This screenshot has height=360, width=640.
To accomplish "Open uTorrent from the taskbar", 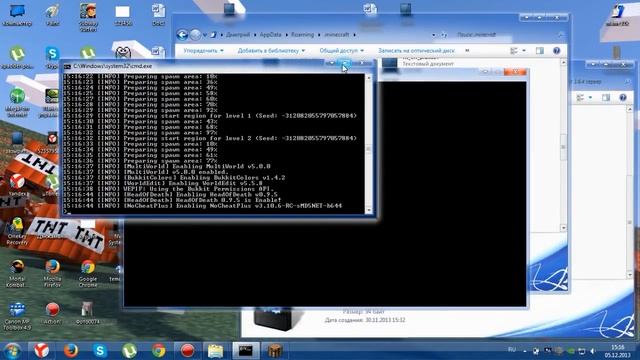I will click(129, 351).
